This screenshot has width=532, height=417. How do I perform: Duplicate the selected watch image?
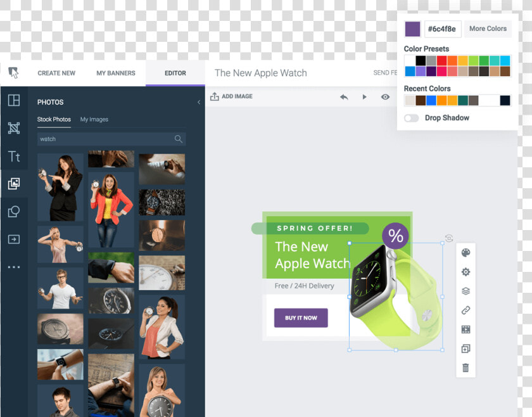tap(466, 349)
